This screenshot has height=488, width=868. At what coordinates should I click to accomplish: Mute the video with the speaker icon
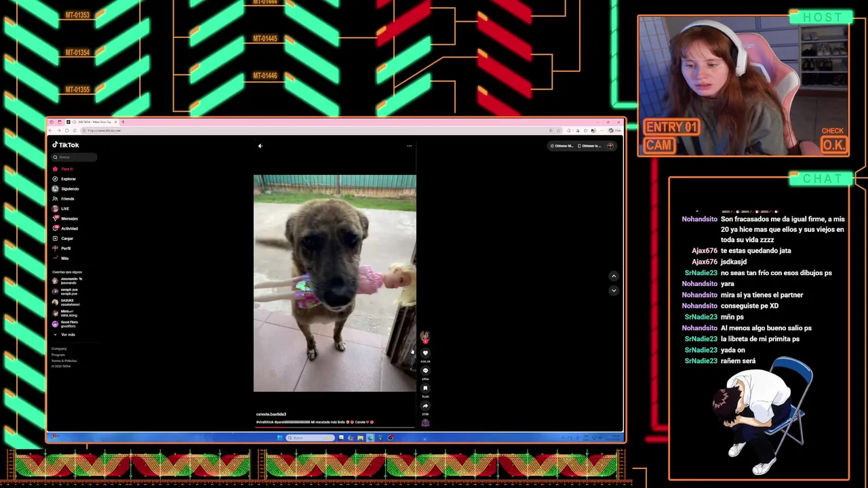pos(260,146)
